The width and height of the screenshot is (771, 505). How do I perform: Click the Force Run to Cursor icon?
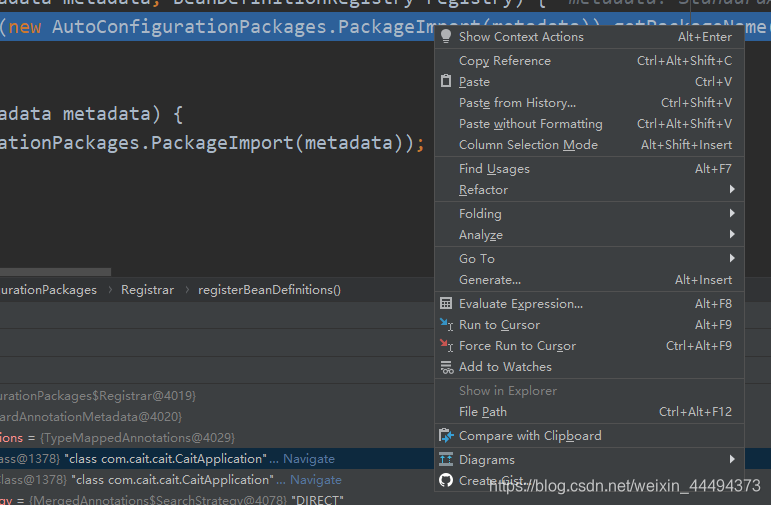446,346
